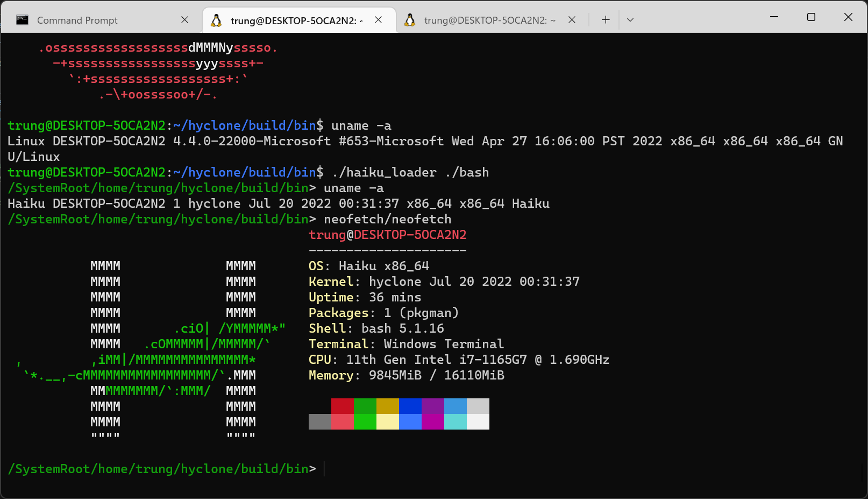The height and width of the screenshot is (499, 868).
Task: Click the 'Memory: 9845MiB / 16110MiB' line
Action: tap(407, 375)
